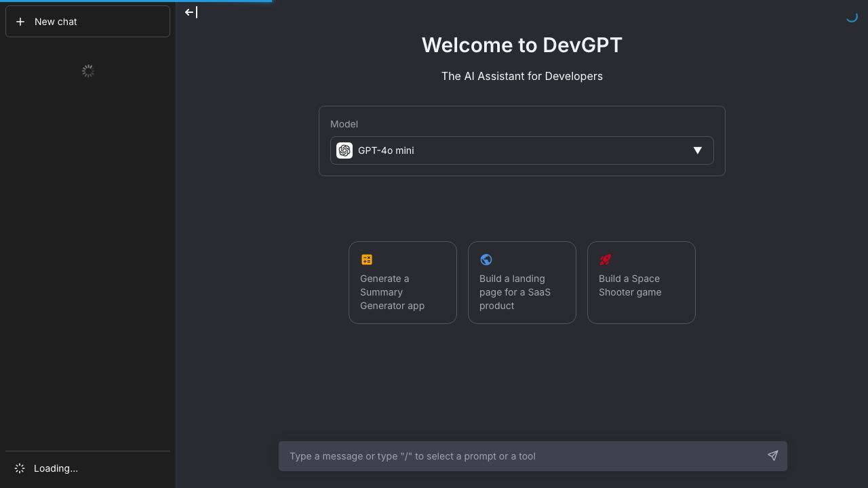This screenshot has width=868, height=488.
Task: Click the OpenAI logo in model selector
Action: point(344,150)
